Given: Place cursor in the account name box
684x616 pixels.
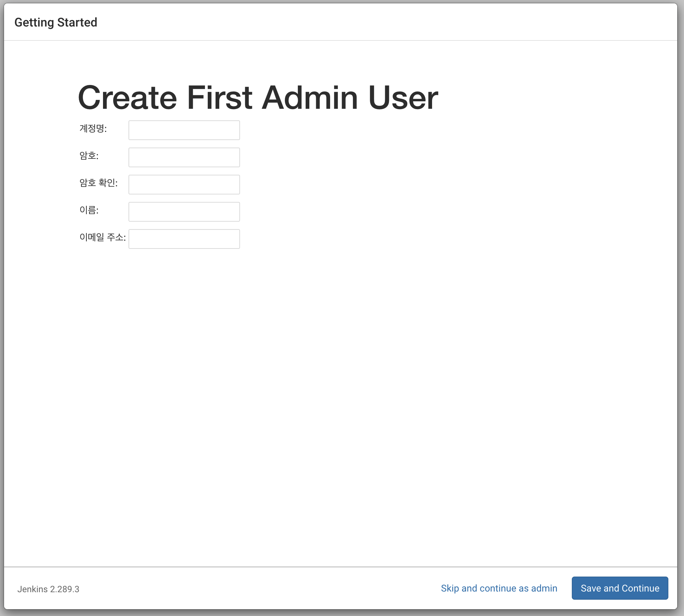Looking at the screenshot, I should (184, 130).
